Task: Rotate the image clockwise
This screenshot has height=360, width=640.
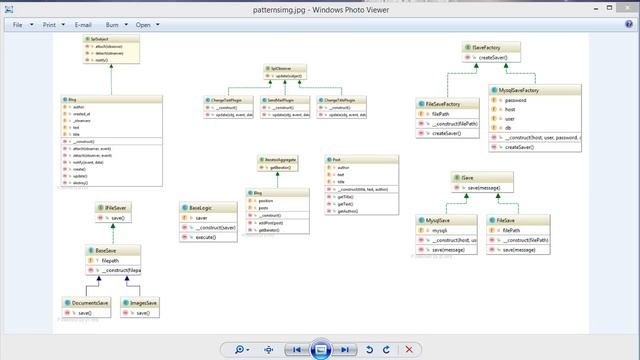Action: pyautogui.click(x=386, y=350)
